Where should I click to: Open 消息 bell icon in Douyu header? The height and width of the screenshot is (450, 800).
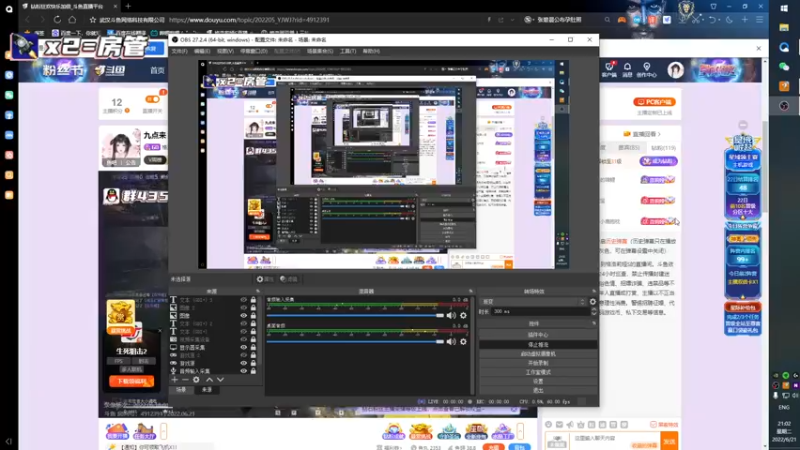627,69
